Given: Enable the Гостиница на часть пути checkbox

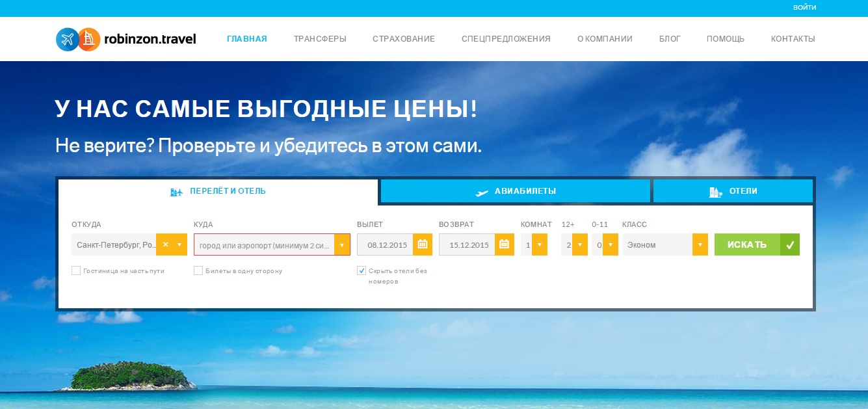Looking at the screenshot, I should click(76, 270).
